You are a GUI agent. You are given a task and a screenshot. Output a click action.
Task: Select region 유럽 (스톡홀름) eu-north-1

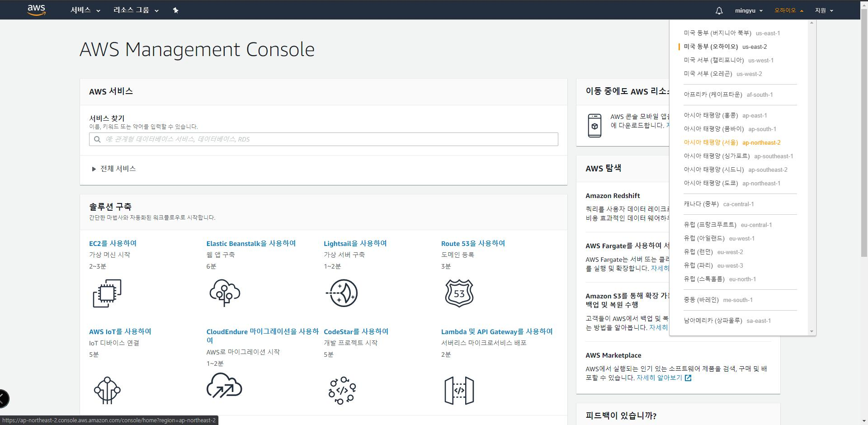coord(720,279)
